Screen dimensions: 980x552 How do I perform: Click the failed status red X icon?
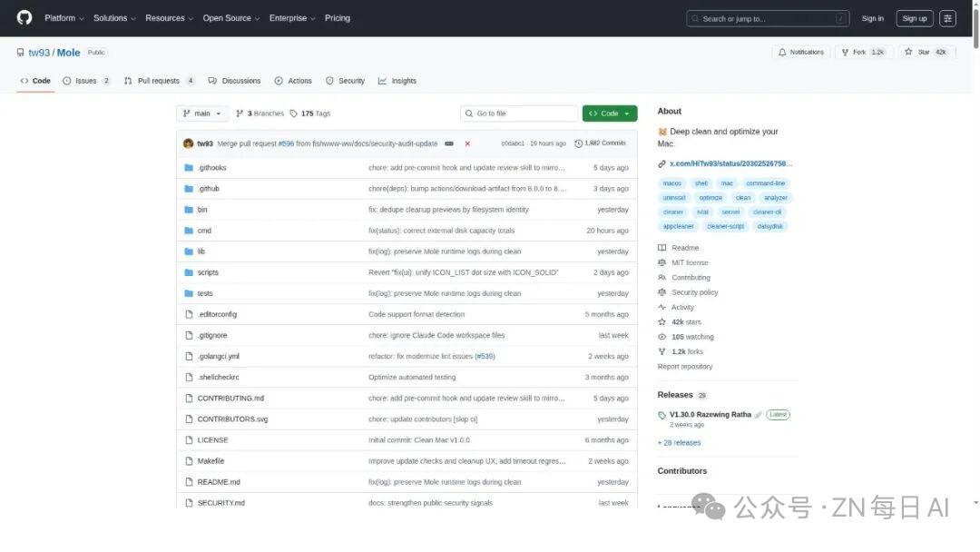[467, 143]
